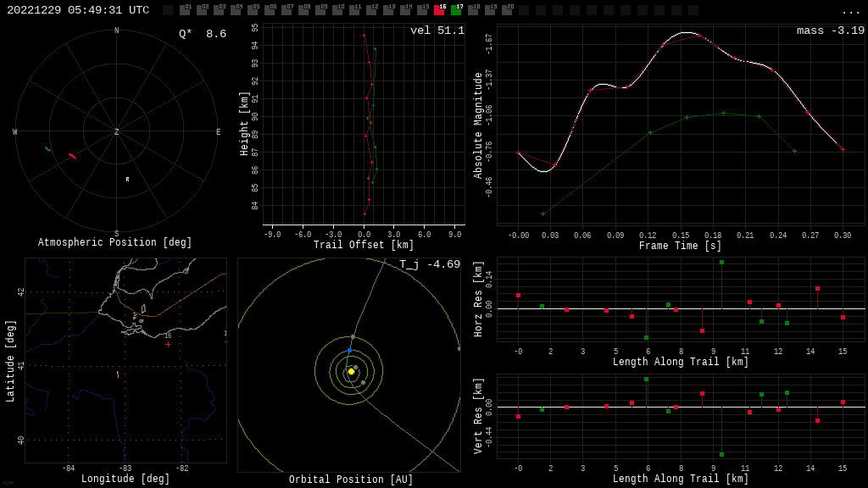Screen dimensions: 868x488
Task: Click the red meteor track on sky plot
Action: click(73, 157)
